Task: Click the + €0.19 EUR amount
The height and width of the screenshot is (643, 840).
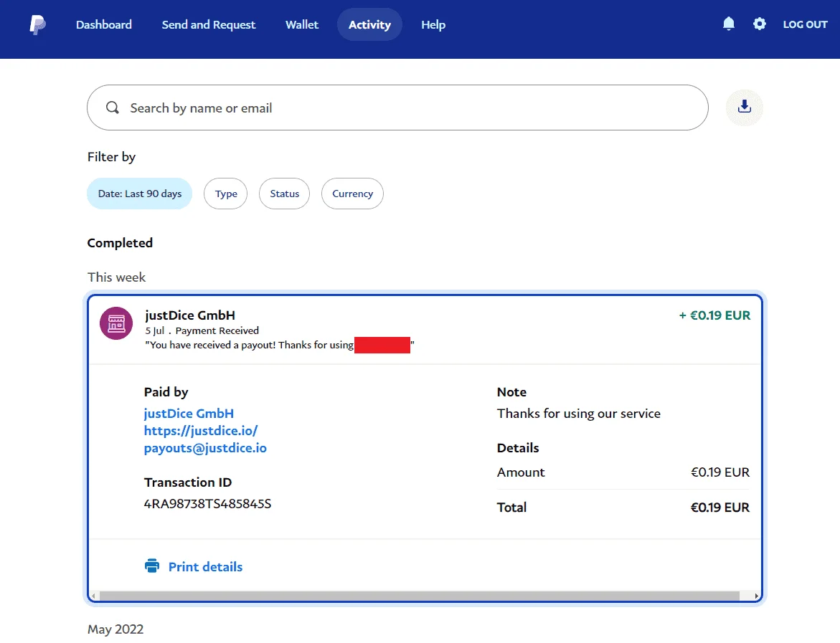Action: [x=714, y=315]
